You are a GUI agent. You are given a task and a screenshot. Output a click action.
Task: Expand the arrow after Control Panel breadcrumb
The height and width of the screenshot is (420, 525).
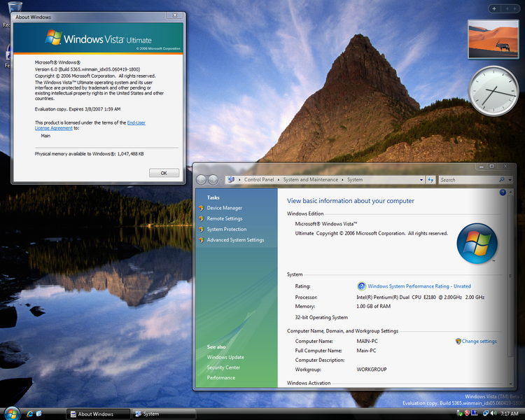(x=279, y=180)
